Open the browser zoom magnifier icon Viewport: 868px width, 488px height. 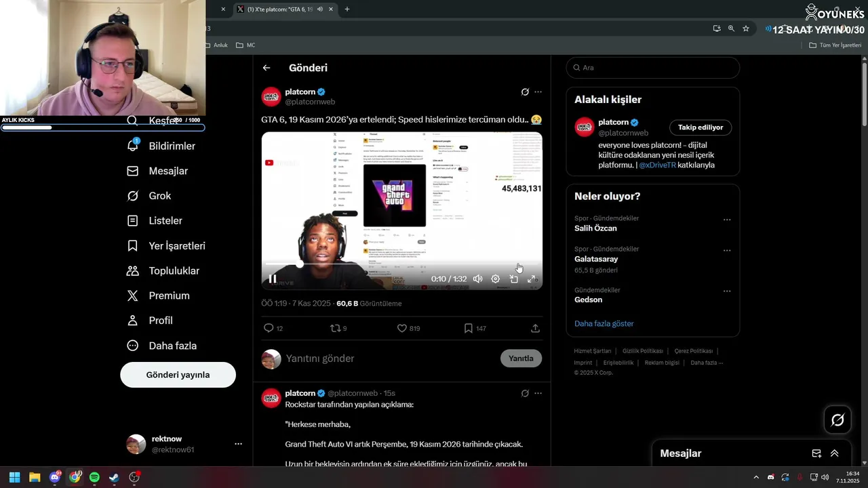[x=731, y=28]
